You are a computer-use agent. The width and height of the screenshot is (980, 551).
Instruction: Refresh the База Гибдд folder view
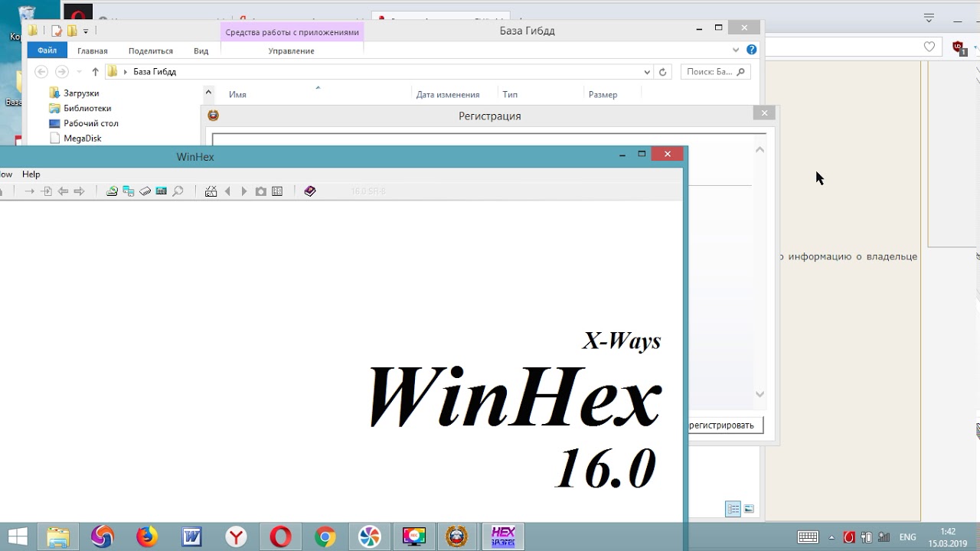pyautogui.click(x=663, y=72)
